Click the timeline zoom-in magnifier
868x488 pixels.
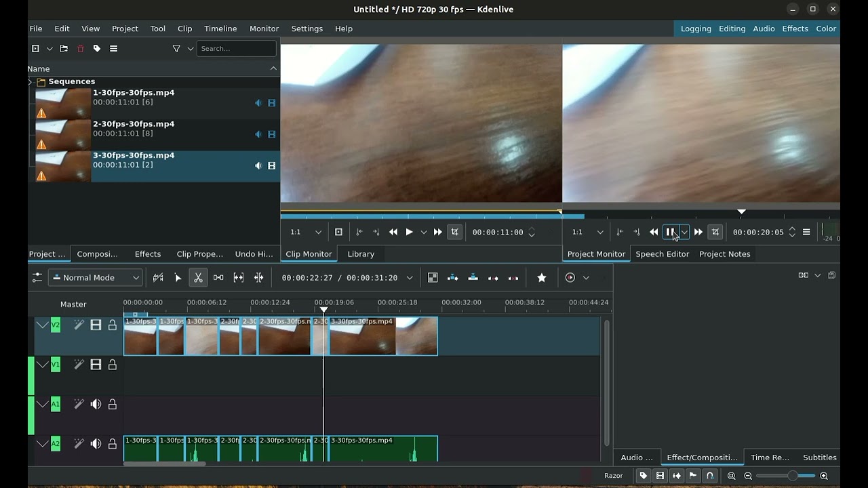[824, 476]
